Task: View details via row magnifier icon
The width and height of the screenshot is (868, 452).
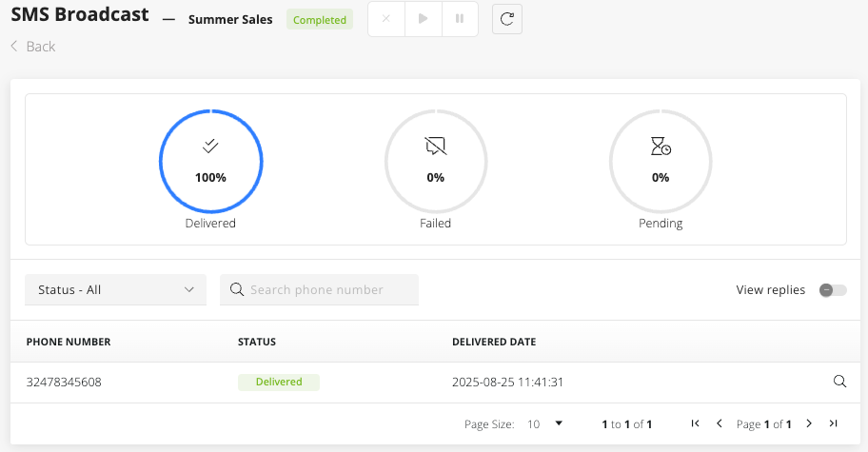Action: pyautogui.click(x=839, y=382)
